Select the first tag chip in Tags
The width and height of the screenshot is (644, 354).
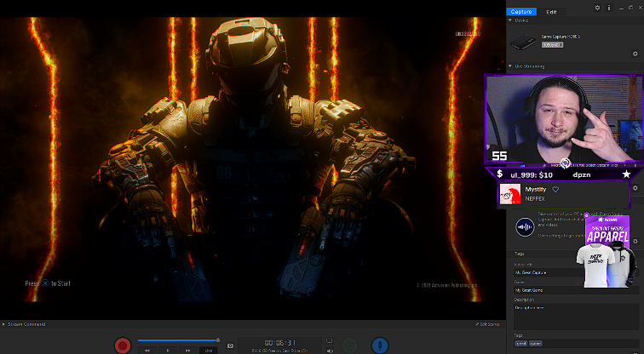click(x=520, y=343)
